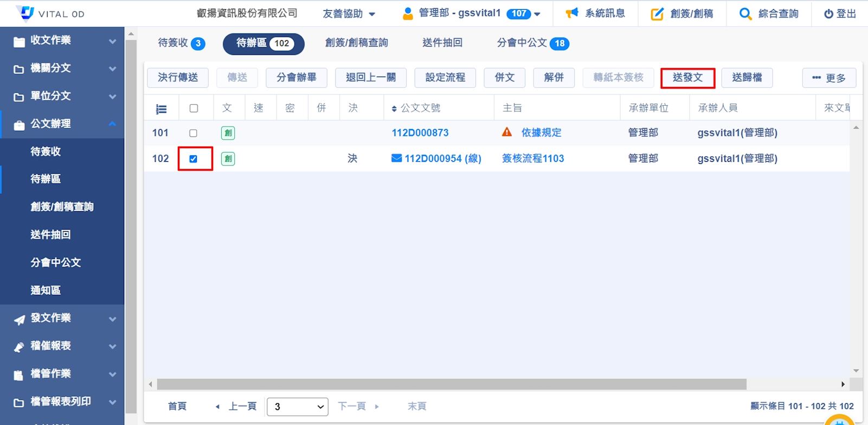This screenshot has width=868, height=425.
Task: Open the 友善協助 dropdown menu
Action: coord(349,14)
